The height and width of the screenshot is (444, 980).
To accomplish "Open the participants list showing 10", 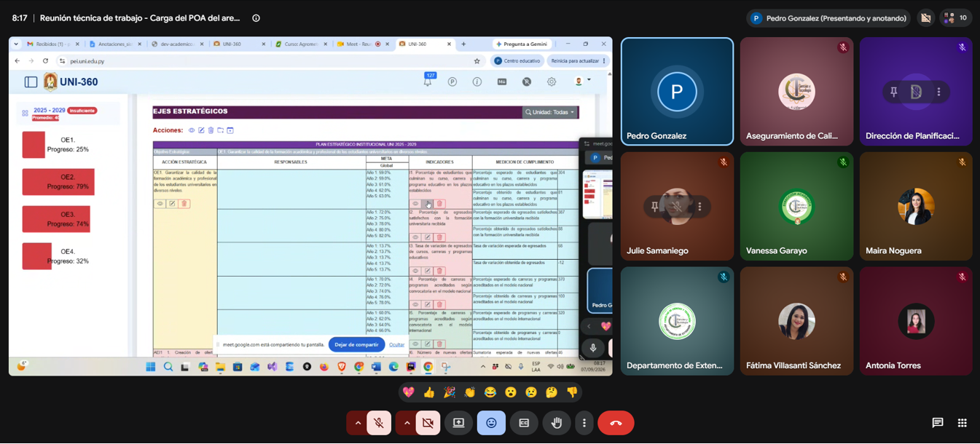I will click(x=955, y=18).
